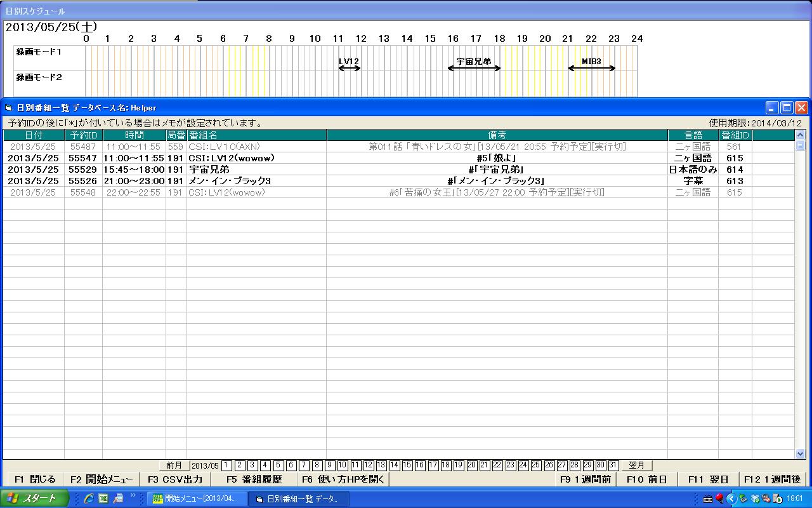Switch to 開始メニュー taskbar window

[x=195, y=499]
